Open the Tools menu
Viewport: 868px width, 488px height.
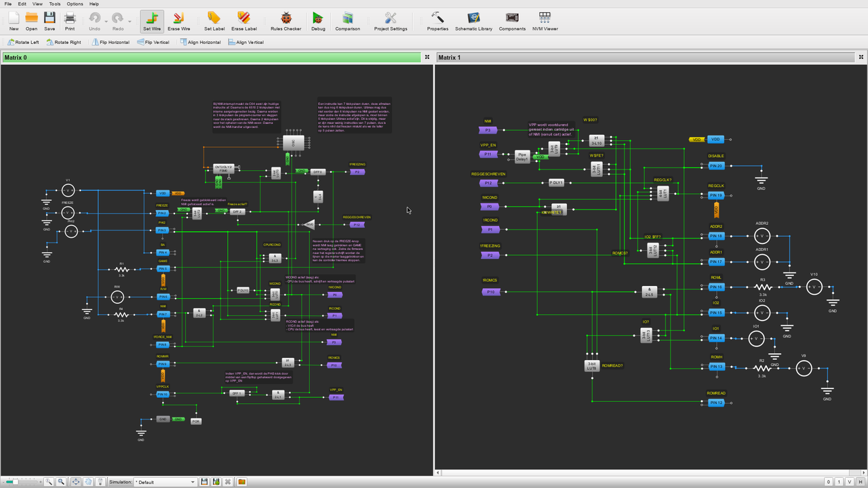point(54,4)
